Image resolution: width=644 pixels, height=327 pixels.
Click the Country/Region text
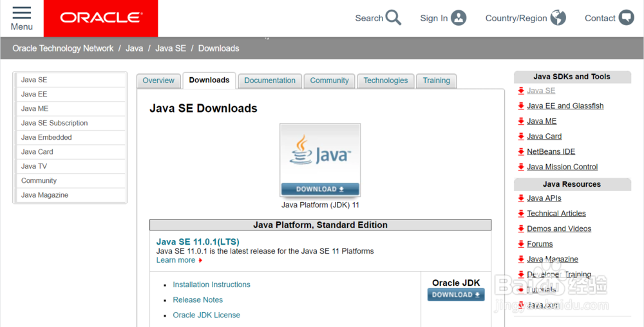coord(516,18)
